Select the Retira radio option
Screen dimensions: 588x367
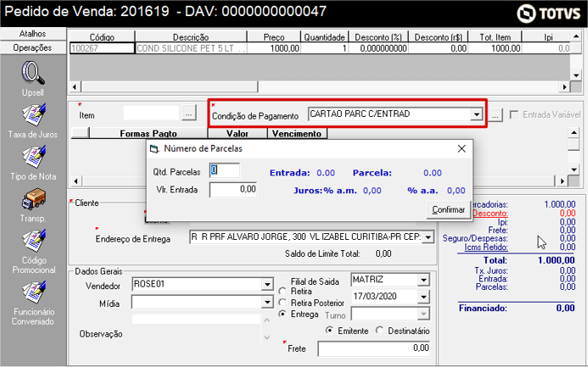click(x=283, y=292)
